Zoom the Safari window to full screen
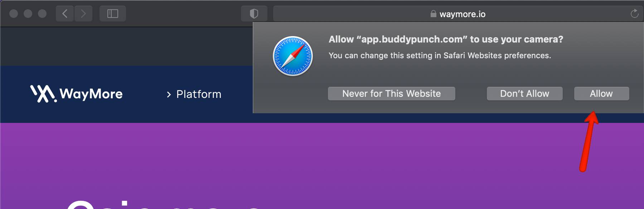This screenshot has height=209, width=644. pyautogui.click(x=42, y=14)
